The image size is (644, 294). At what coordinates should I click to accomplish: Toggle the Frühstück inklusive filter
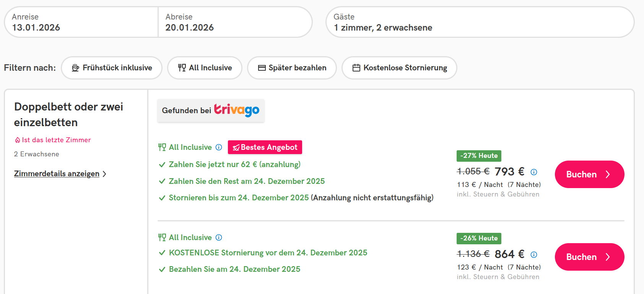(x=112, y=68)
